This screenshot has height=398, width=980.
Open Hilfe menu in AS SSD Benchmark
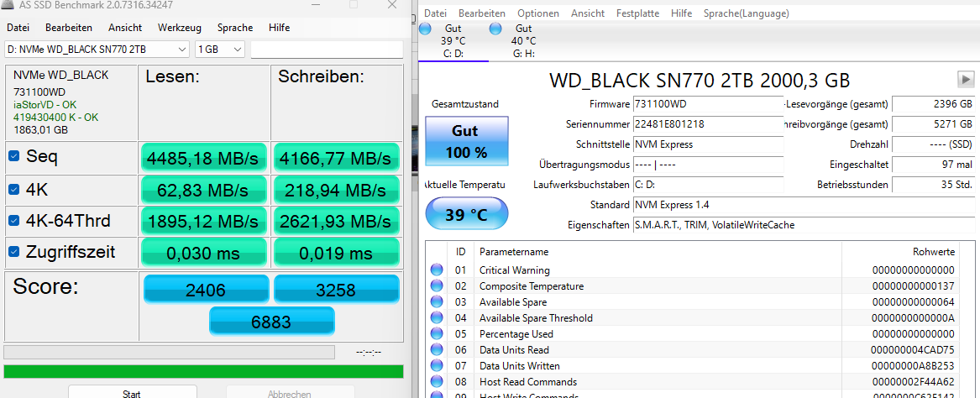point(279,28)
